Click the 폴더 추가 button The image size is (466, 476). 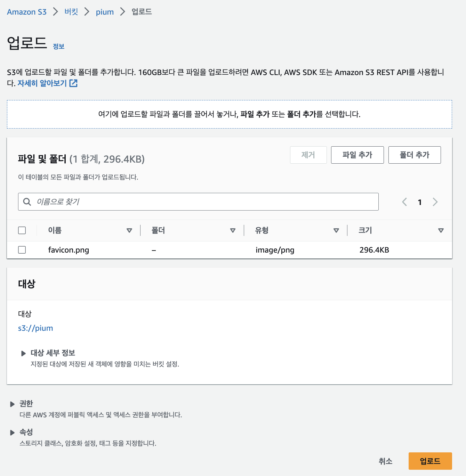[414, 155]
